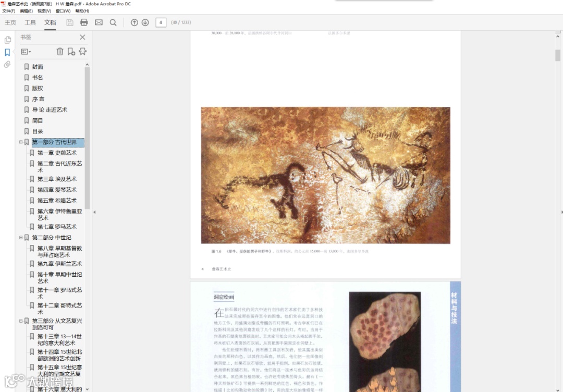
Task: Click the find current bookmark icon
Action: [x=82, y=52]
